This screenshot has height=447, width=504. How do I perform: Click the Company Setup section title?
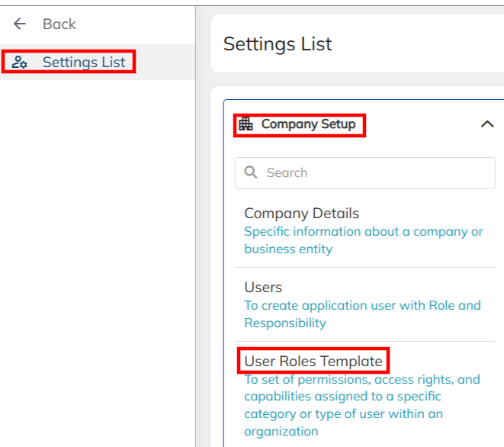(308, 124)
